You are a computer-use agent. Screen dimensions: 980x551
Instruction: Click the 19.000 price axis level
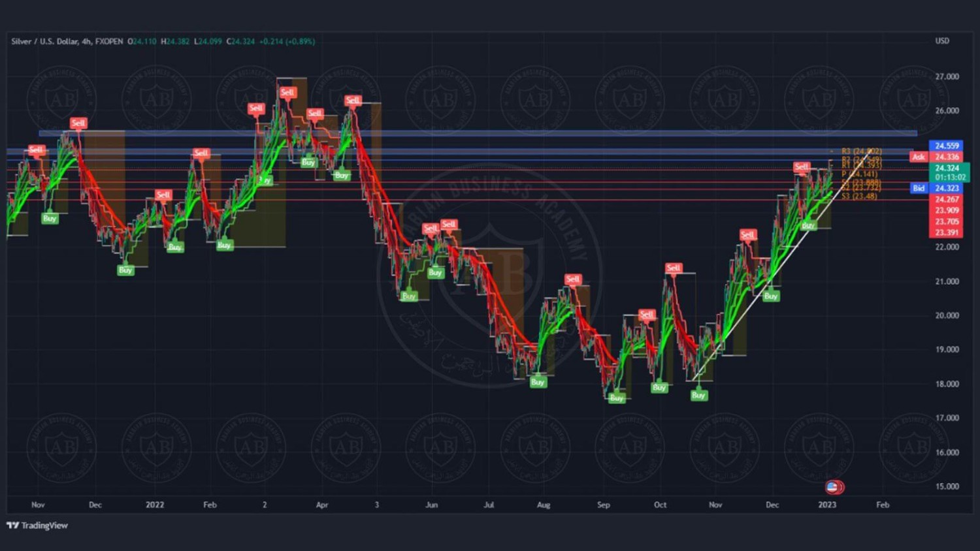point(947,349)
